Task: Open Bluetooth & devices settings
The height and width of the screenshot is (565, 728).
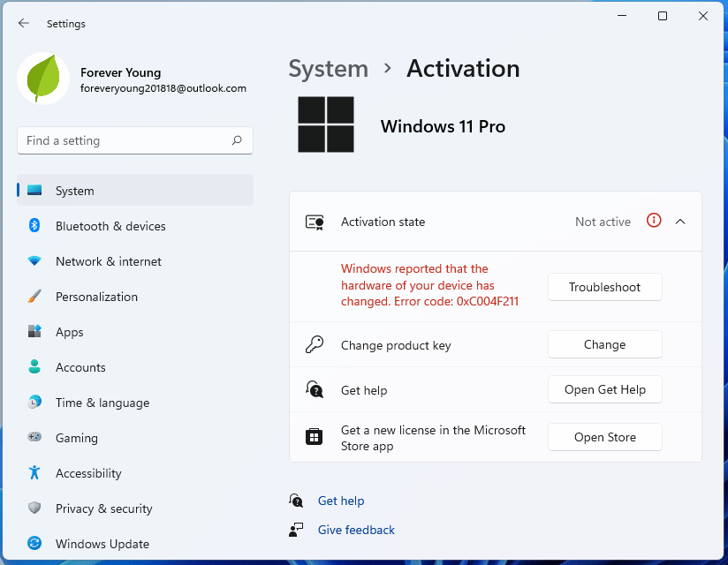Action: tap(135, 226)
